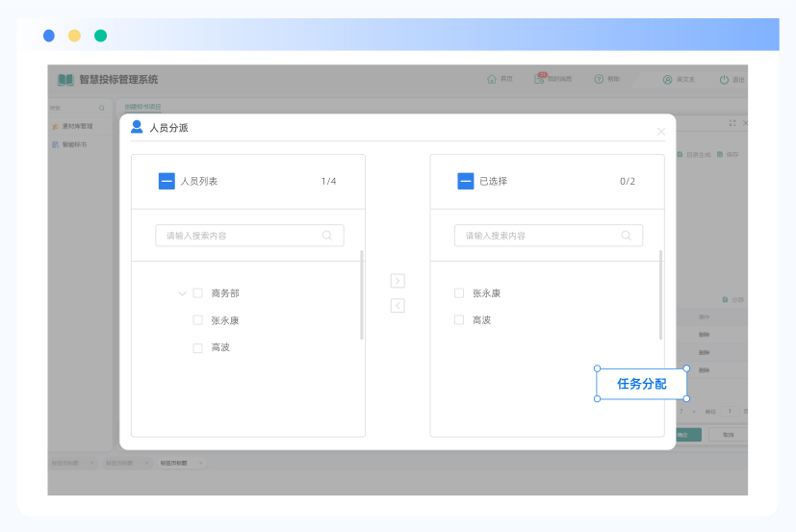Click the move-right transfer arrow
796x532 pixels.
[x=398, y=281]
